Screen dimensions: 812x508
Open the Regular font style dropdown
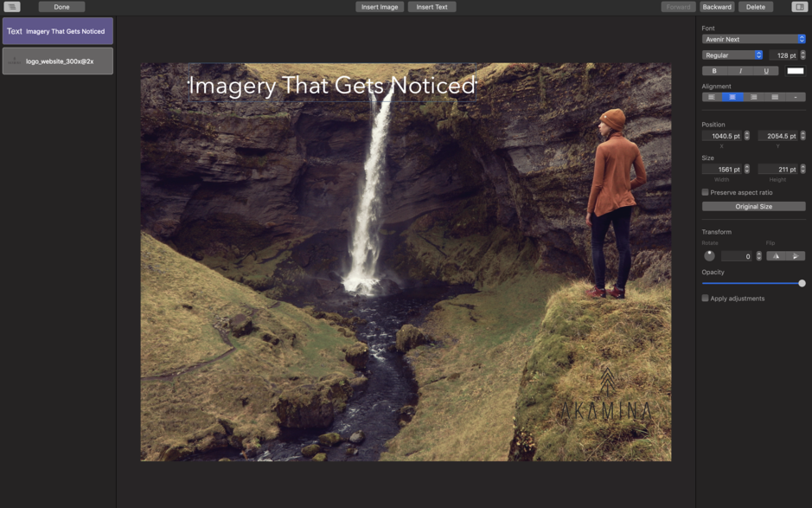click(732, 55)
